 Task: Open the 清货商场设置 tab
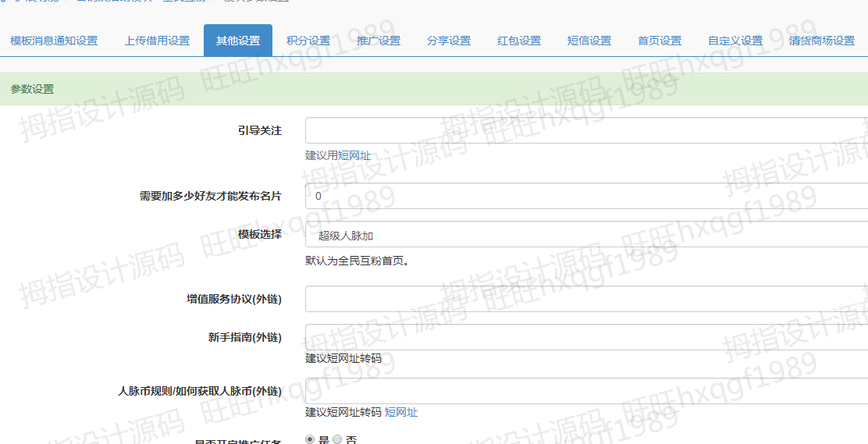click(x=822, y=41)
